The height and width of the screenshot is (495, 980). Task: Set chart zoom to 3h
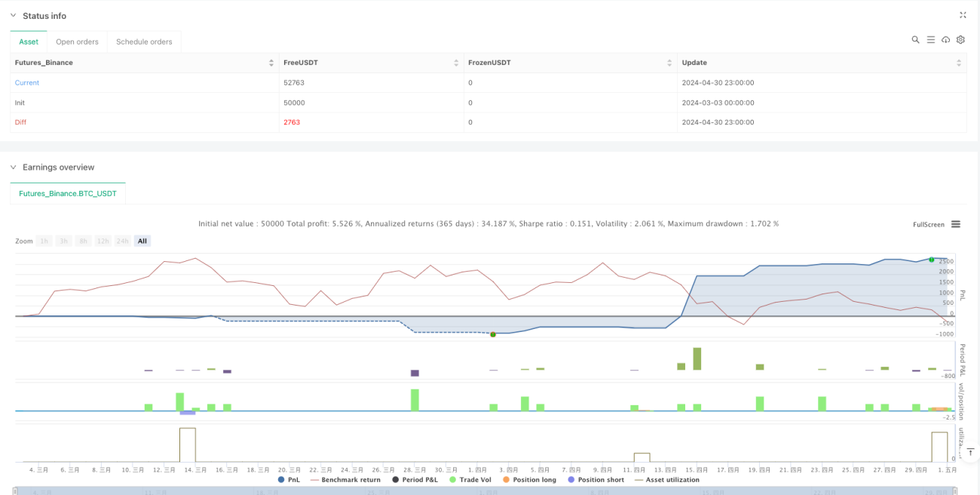pos(64,241)
